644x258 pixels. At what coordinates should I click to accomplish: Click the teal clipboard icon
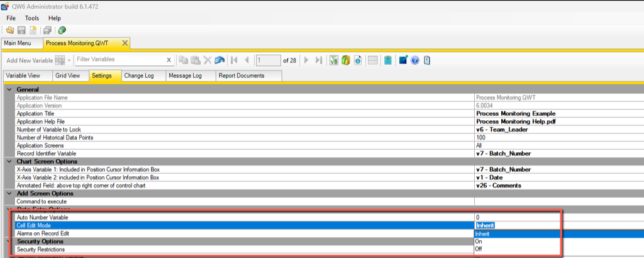387,60
